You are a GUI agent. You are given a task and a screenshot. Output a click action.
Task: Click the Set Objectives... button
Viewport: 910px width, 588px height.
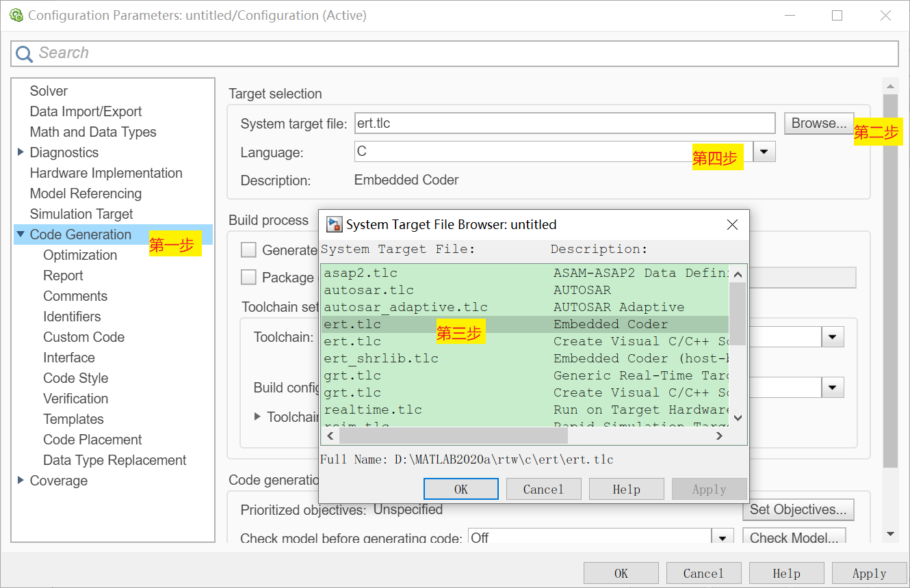point(798,509)
